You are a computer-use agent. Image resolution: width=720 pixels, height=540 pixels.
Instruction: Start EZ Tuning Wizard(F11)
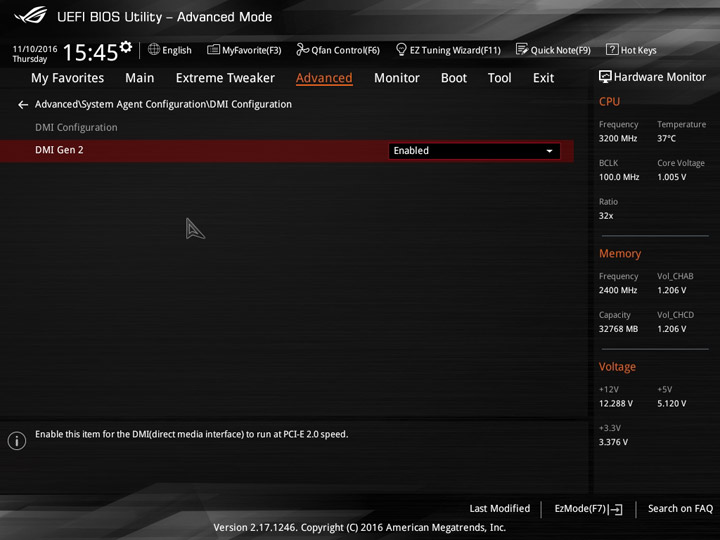click(x=448, y=50)
